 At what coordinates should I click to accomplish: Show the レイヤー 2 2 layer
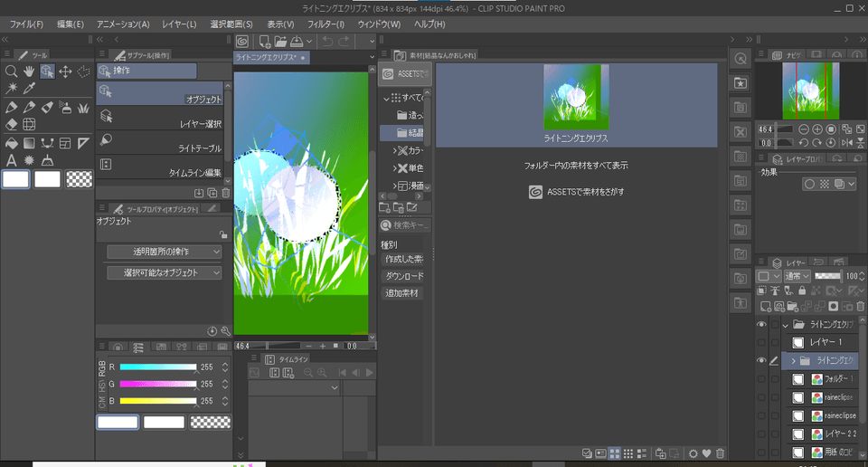tap(761, 434)
